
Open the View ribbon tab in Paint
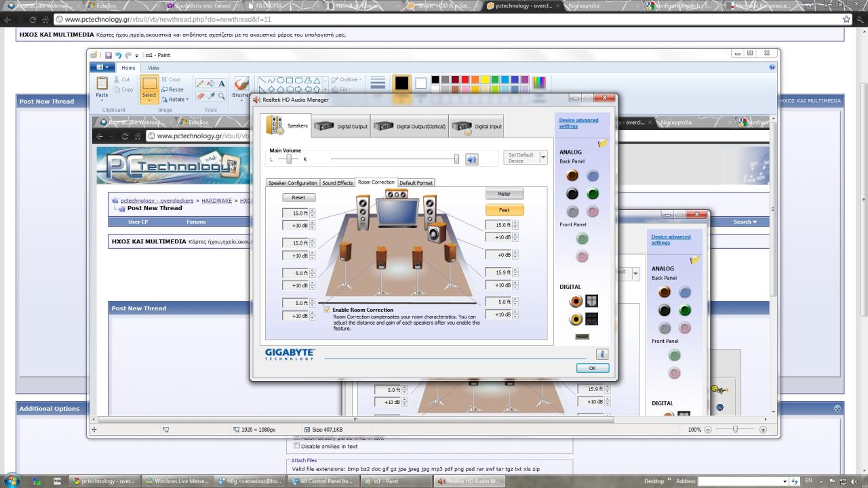(153, 68)
